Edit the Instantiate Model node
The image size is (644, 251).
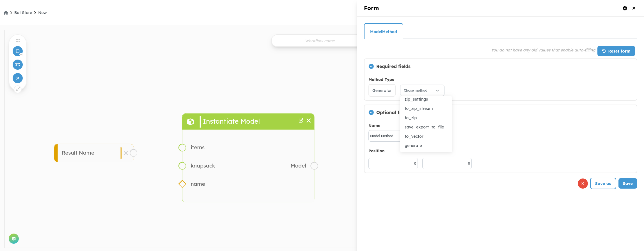301,121
